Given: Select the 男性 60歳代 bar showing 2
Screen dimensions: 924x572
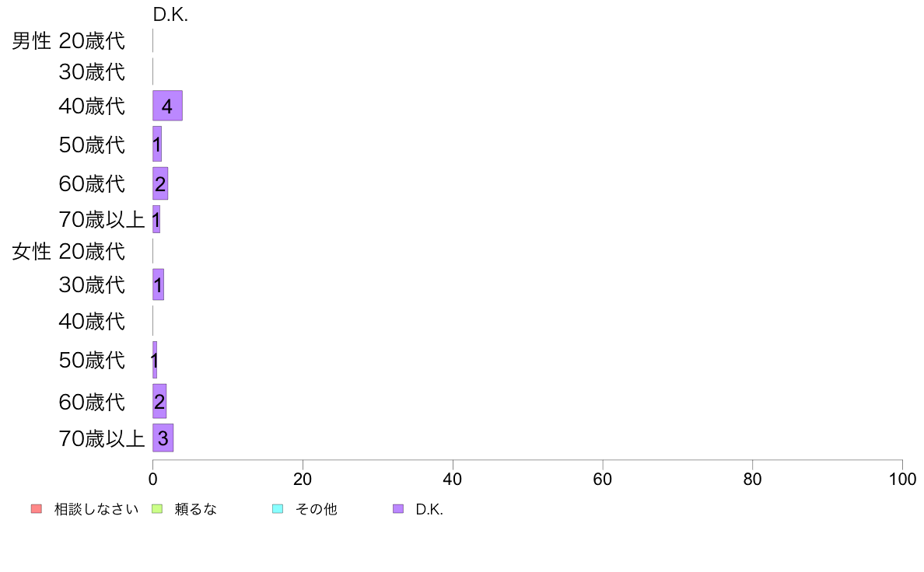Looking at the screenshot, I should coord(160,183).
